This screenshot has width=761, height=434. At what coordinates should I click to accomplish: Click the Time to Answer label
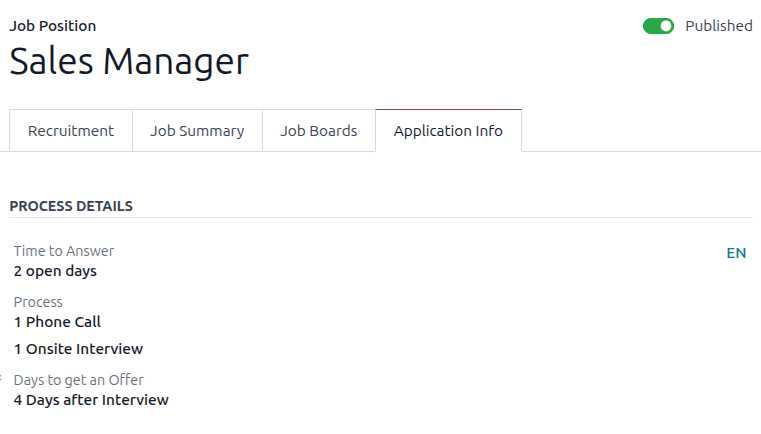pos(64,251)
